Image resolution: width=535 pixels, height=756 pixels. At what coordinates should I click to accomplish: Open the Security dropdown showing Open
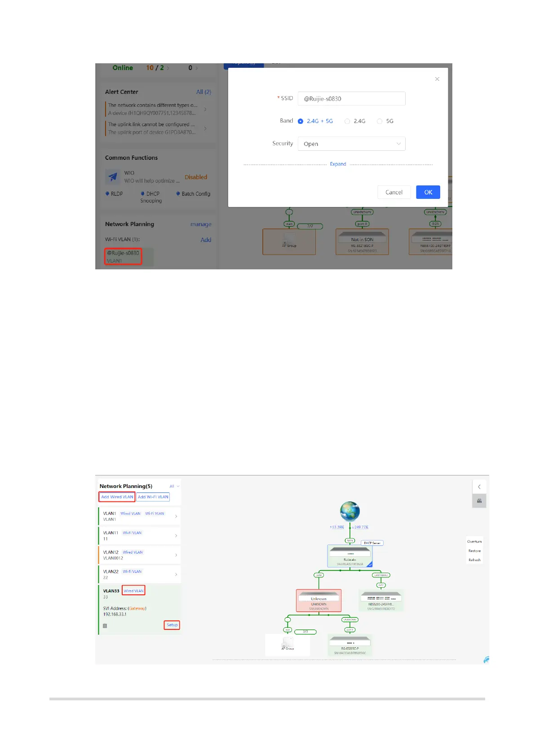click(352, 144)
